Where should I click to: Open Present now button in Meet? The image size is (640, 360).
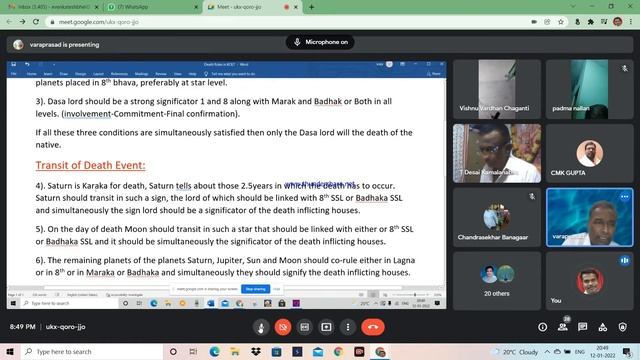326,327
